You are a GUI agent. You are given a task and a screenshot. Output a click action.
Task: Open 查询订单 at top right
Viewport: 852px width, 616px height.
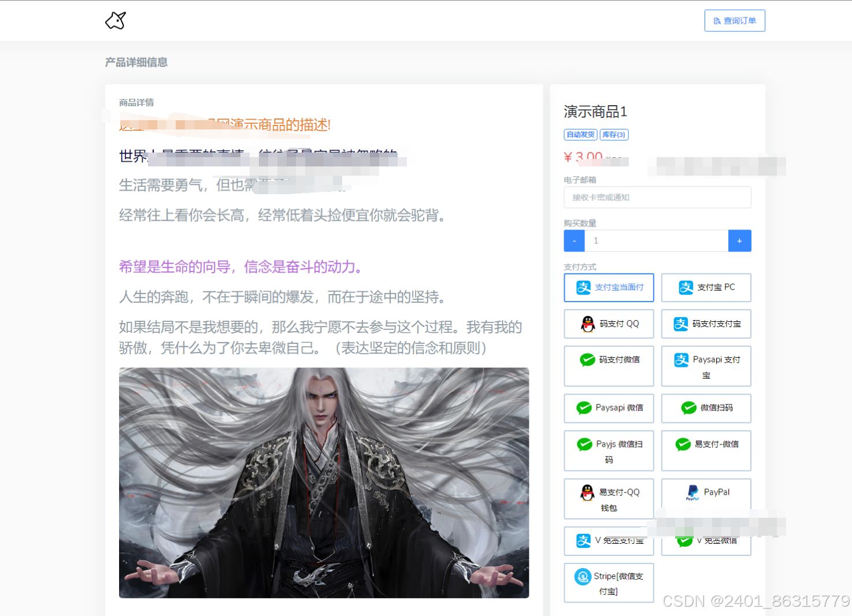pyautogui.click(x=735, y=20)
